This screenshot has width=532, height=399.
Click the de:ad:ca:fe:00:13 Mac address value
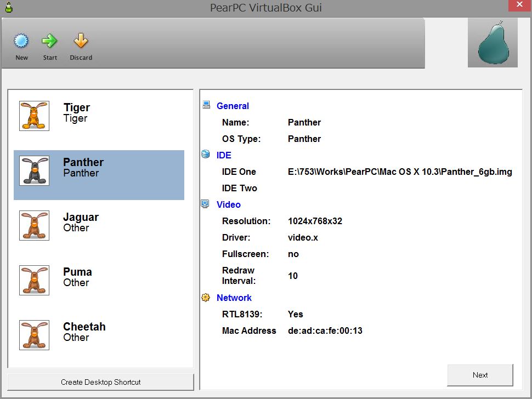coord(325,331)
